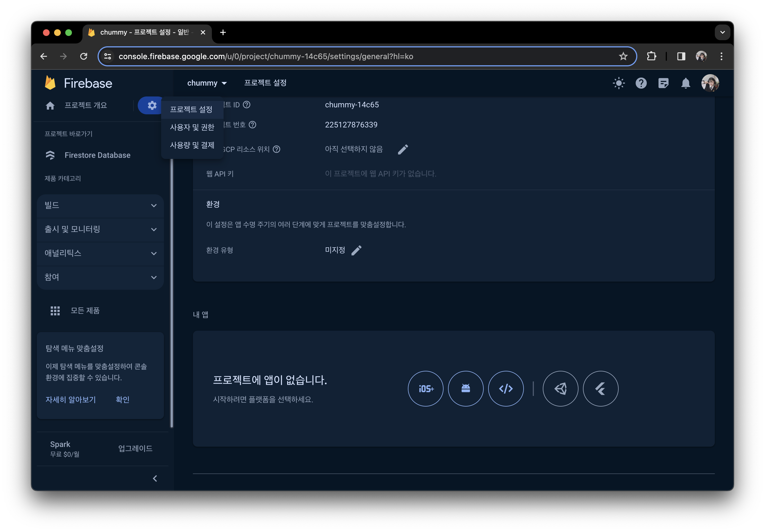Viewport: 765px width, 532px height.
Task: Expand the 출시 및 모니터링 category
Action: [100, 229]
